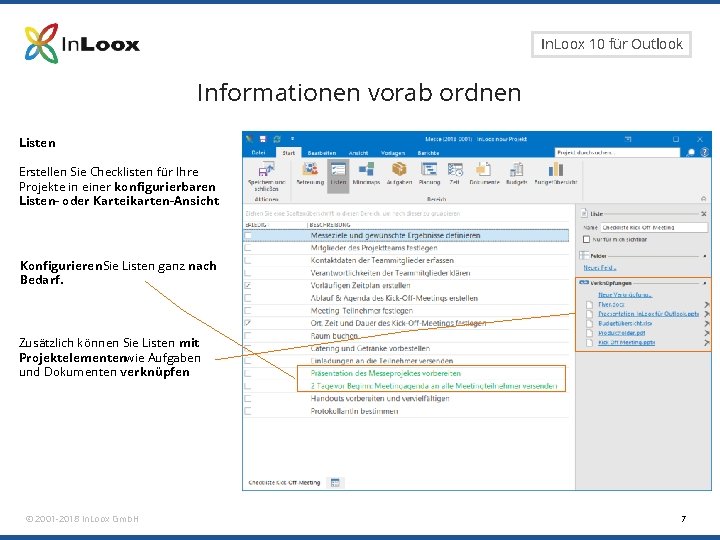Click the Projekt durchsuchen search field
This screenshot has height=540, width=720.
617,152
